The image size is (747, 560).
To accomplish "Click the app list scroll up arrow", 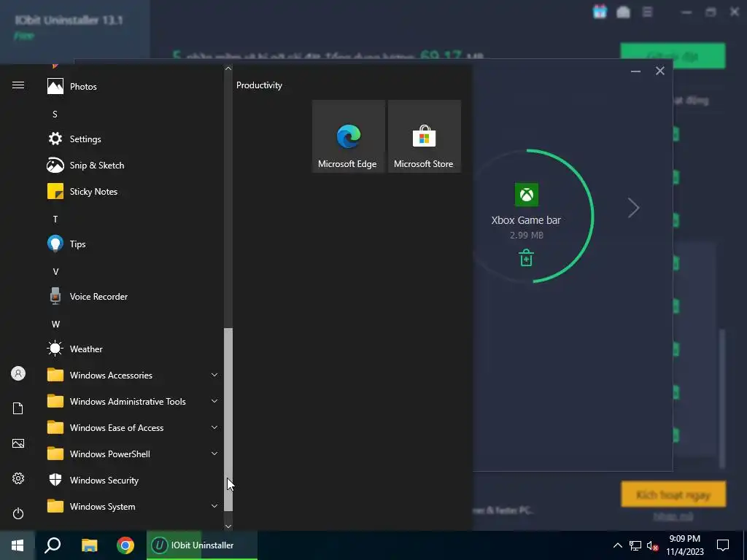I will point(228,69).
